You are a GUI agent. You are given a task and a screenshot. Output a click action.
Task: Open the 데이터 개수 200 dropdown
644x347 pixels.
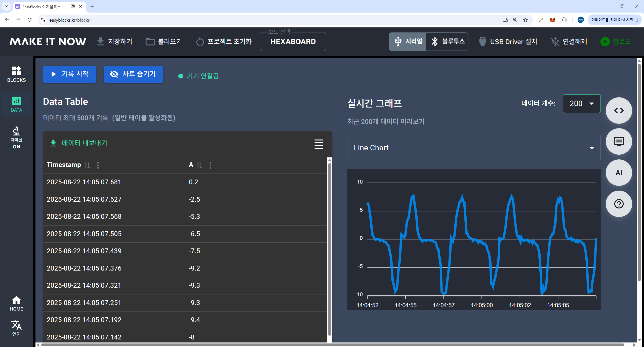(x=581, y=104)
